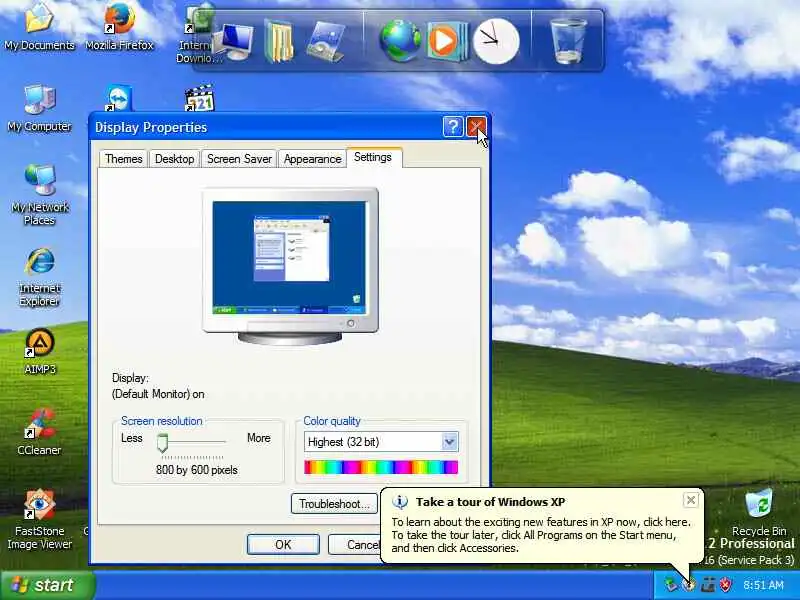Switch to the Desktop tab
800x600 pixels.
pyautogui.click(x=174, y=159)
